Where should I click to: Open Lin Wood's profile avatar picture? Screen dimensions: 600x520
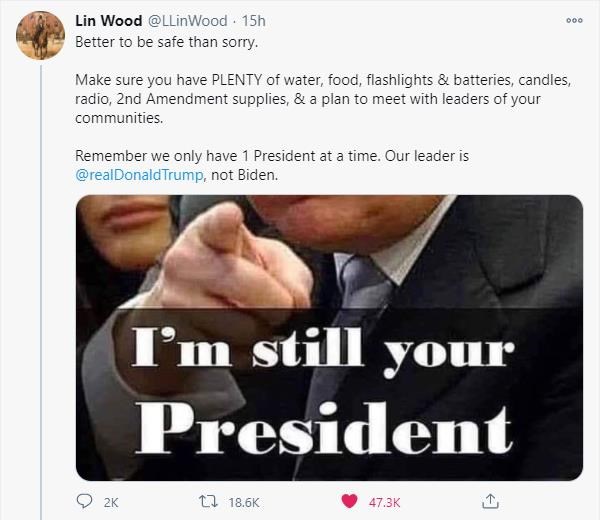point(40,35)
